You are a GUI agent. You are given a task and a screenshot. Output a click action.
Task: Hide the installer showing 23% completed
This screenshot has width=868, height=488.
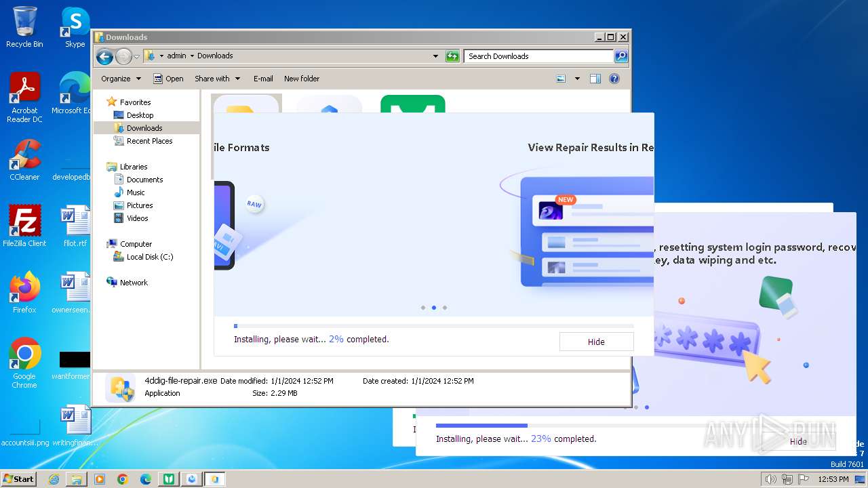tap(798, 441)
